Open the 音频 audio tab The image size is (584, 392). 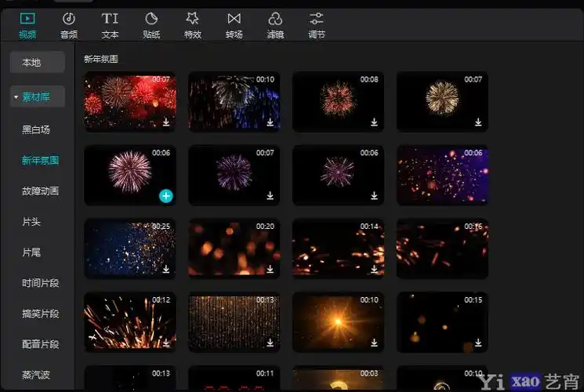(x=69, y=25)
